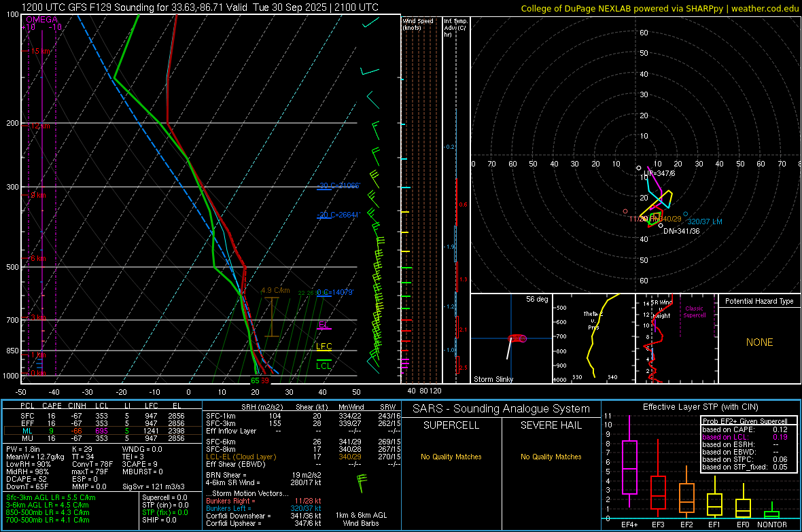Click the PW = 1.8in value
Screen dimensions: 802x532
pos(24,449)
